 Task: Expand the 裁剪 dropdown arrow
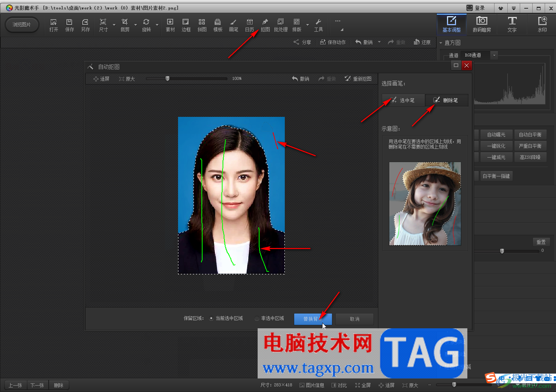pos(135,25)
